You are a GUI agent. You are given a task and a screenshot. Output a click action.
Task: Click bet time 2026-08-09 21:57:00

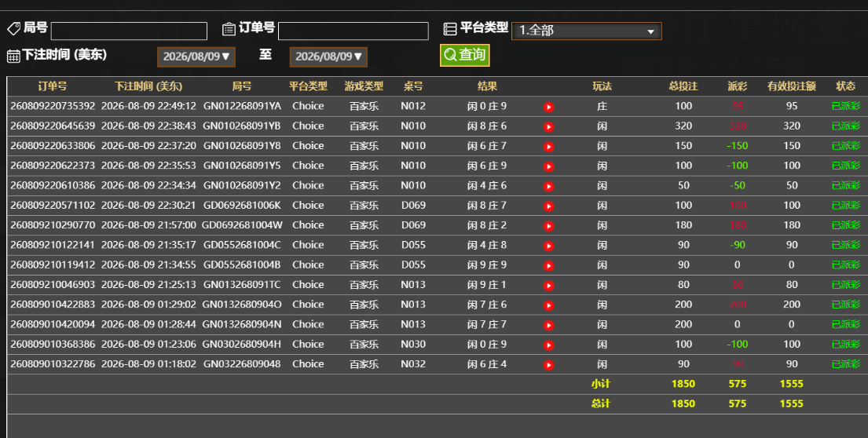tap(148, 225)
